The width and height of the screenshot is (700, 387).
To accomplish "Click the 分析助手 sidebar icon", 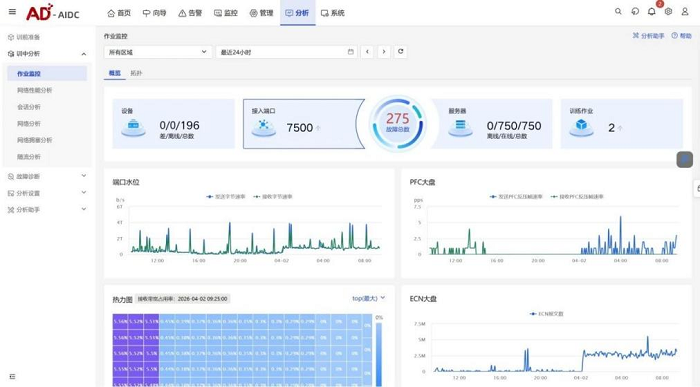I will pyautogui.click(x=11, y=209).
